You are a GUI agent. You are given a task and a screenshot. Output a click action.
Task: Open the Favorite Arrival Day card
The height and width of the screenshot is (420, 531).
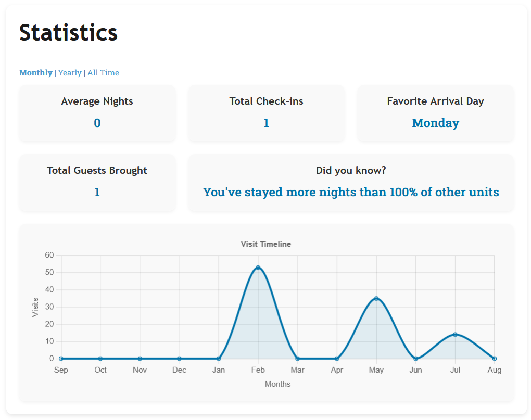click(x=435, y=113)
